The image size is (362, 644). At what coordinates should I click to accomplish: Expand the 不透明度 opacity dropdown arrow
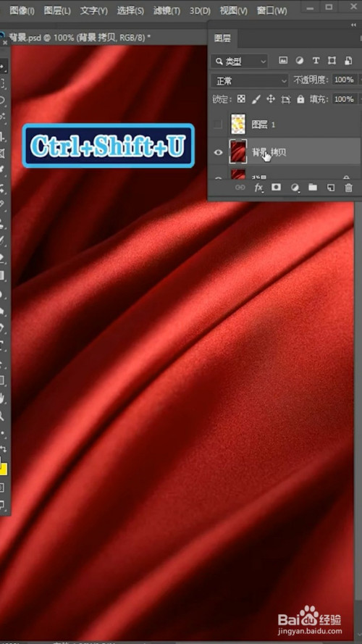tap(360, 80)
